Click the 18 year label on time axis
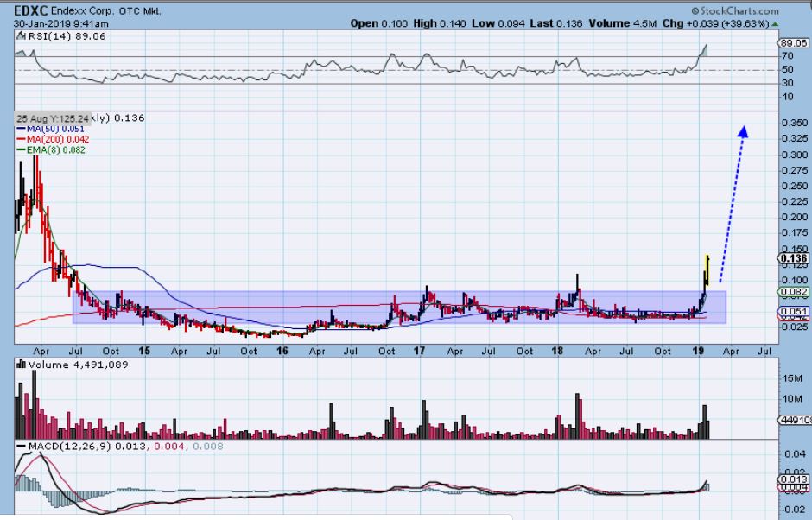This screenshot has height=520, width=812. [557, 351]
